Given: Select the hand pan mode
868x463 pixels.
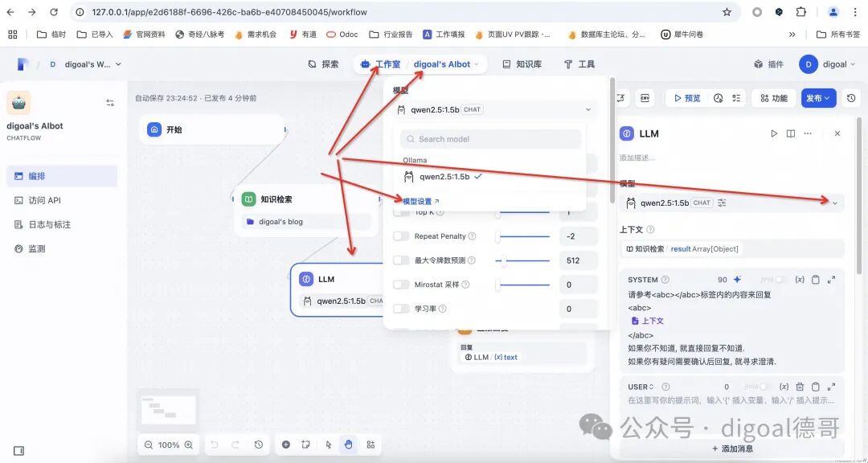Looking at the screenshot, I should point(348,445).
